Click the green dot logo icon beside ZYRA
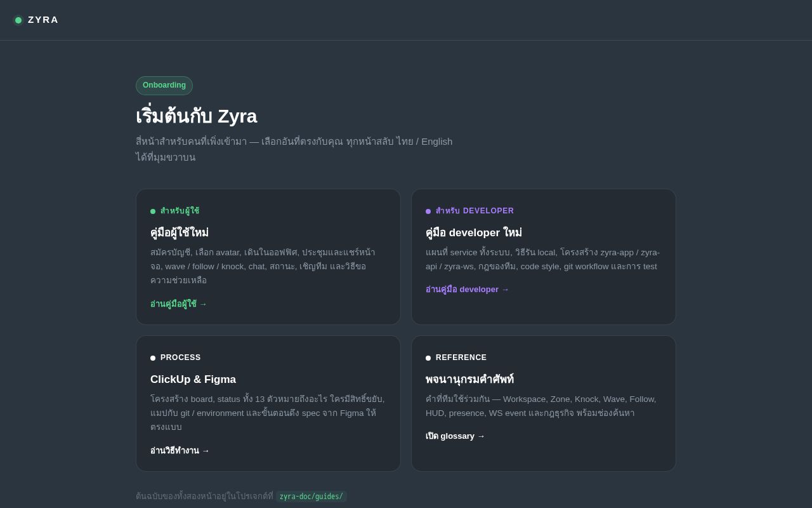The height and width of the screenshot is (508, 812). click(18, 20)
